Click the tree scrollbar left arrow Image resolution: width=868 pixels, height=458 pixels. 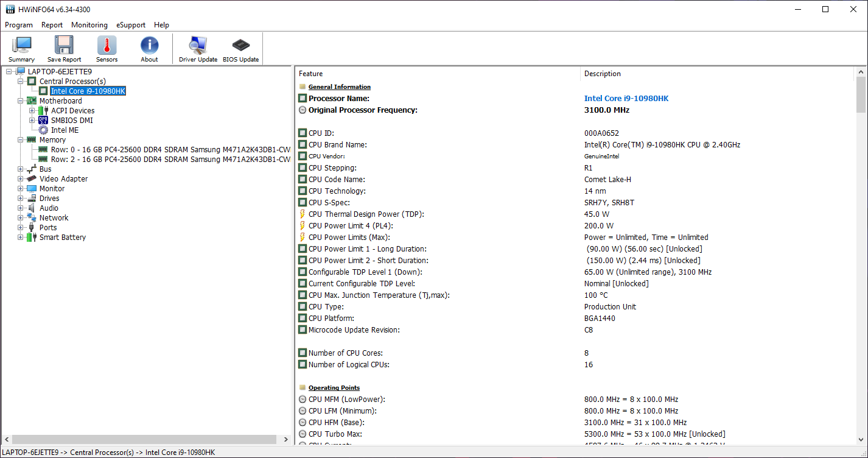coord(6,440)
